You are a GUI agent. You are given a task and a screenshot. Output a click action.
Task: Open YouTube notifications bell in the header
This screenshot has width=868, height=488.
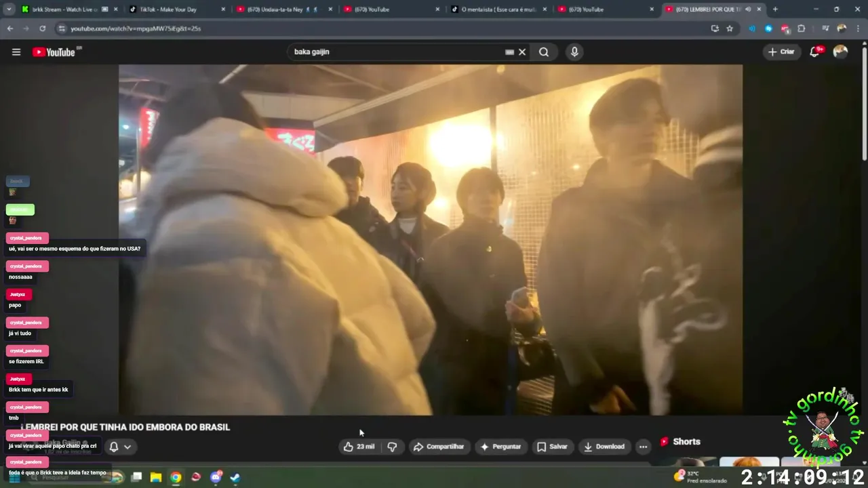pyautogui.click(x=815, y=52)
